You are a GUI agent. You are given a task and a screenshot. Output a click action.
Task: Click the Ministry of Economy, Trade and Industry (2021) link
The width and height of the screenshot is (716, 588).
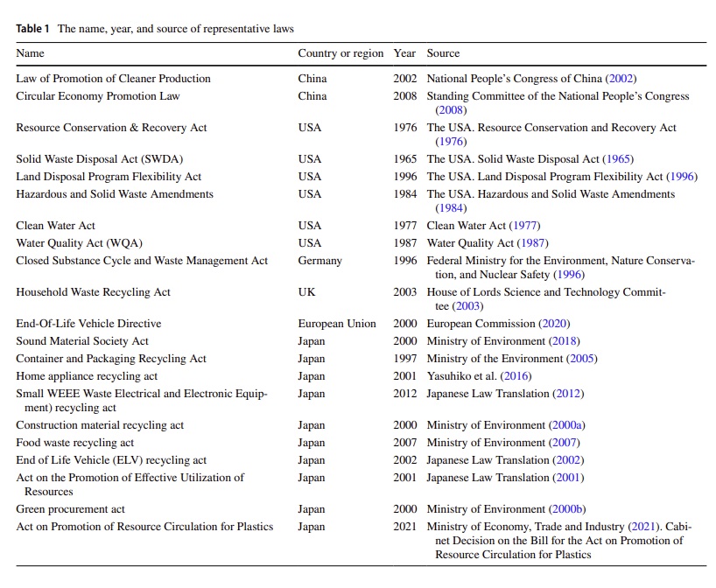point(648,527)
